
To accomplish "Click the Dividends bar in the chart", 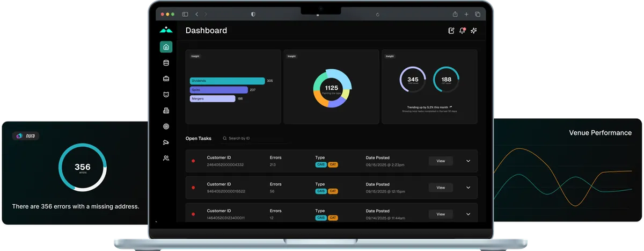I will [x=227, y=81].
